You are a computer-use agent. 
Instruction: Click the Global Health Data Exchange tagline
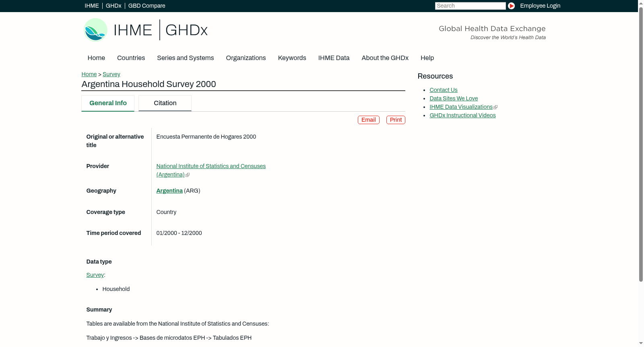[x=492, y=29]
